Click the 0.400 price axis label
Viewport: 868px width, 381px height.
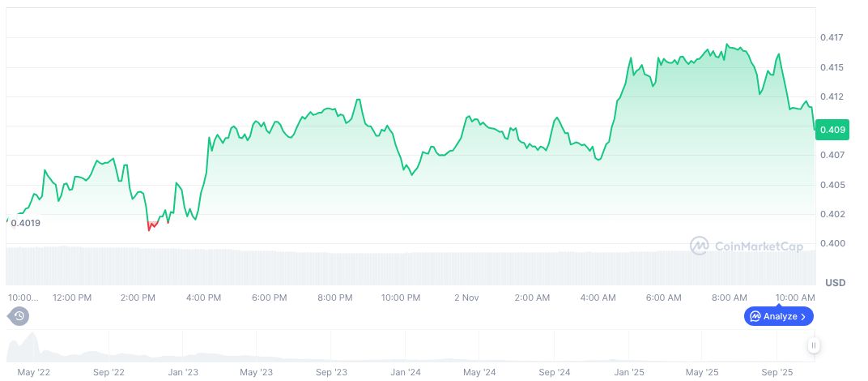(x=832, y=243)
